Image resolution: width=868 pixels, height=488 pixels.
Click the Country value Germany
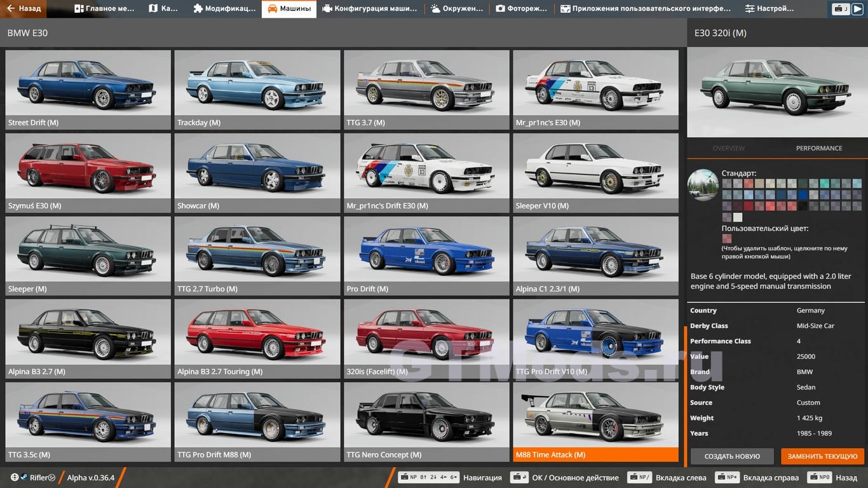coord(811,311)
